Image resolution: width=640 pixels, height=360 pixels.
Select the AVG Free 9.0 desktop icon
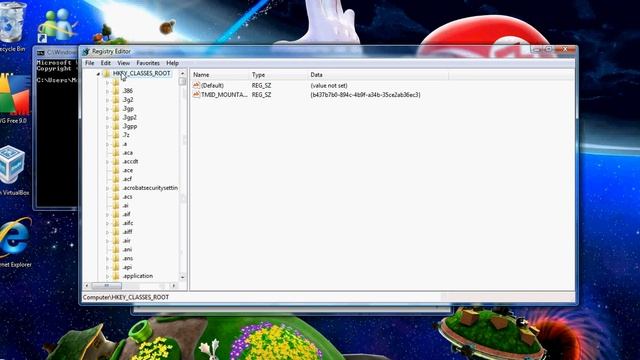tap(14, 99)
